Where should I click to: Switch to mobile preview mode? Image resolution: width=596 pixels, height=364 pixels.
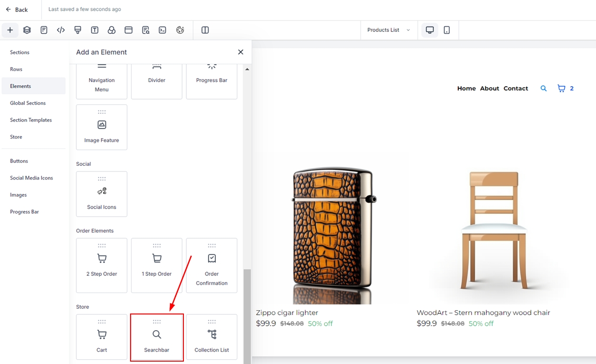[x=447, y=30]
